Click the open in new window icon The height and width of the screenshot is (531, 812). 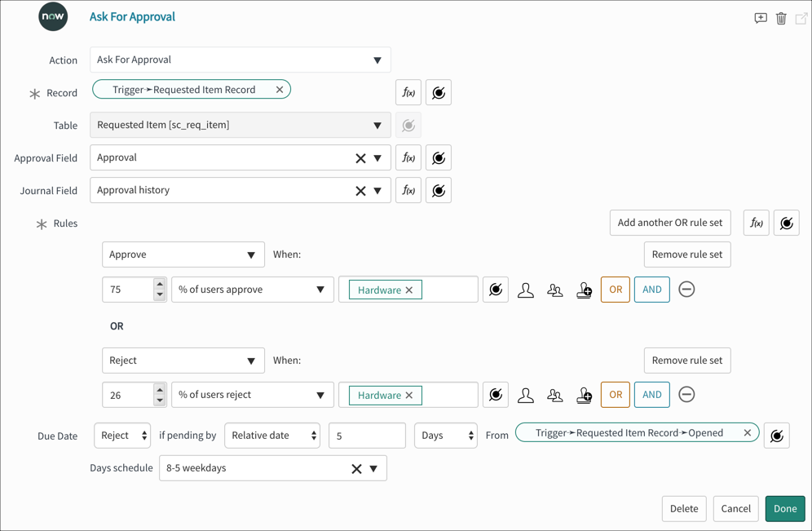point(801,17)
